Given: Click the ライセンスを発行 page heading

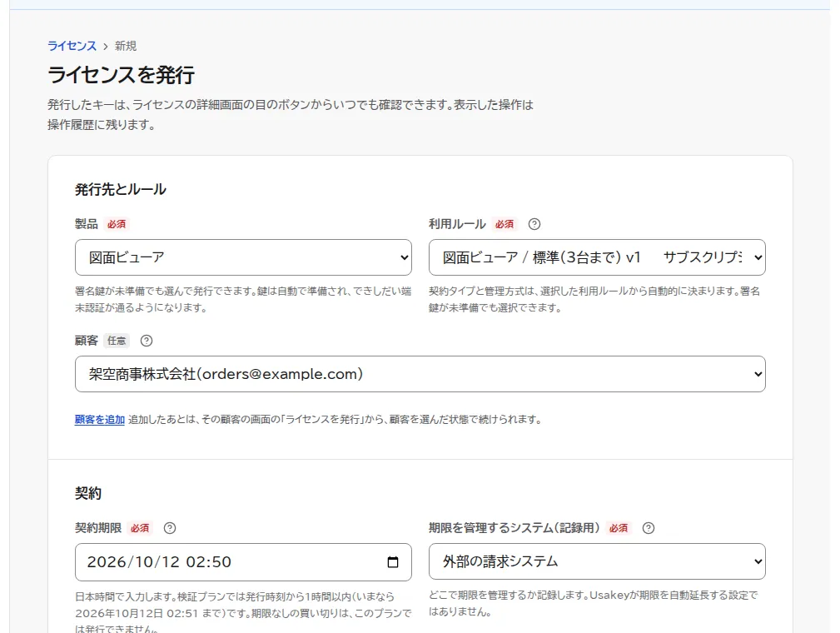Looking at the screenshot, I should click(121, 75).
